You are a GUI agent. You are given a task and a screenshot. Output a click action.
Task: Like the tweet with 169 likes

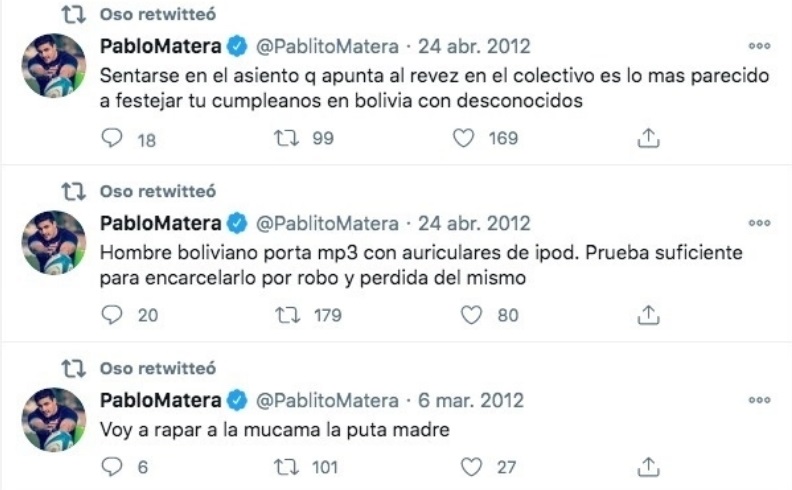pyautogui.click(x=463, y=139)
